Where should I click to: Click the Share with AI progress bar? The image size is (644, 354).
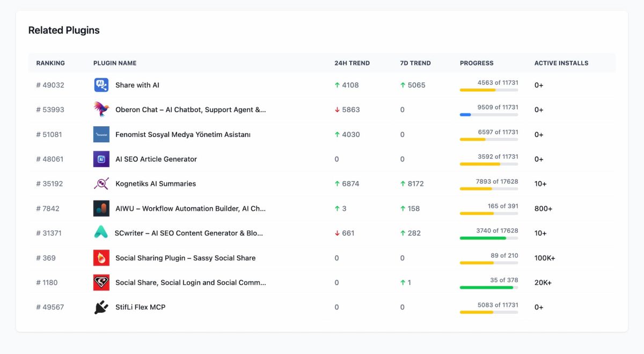[489, 90]
